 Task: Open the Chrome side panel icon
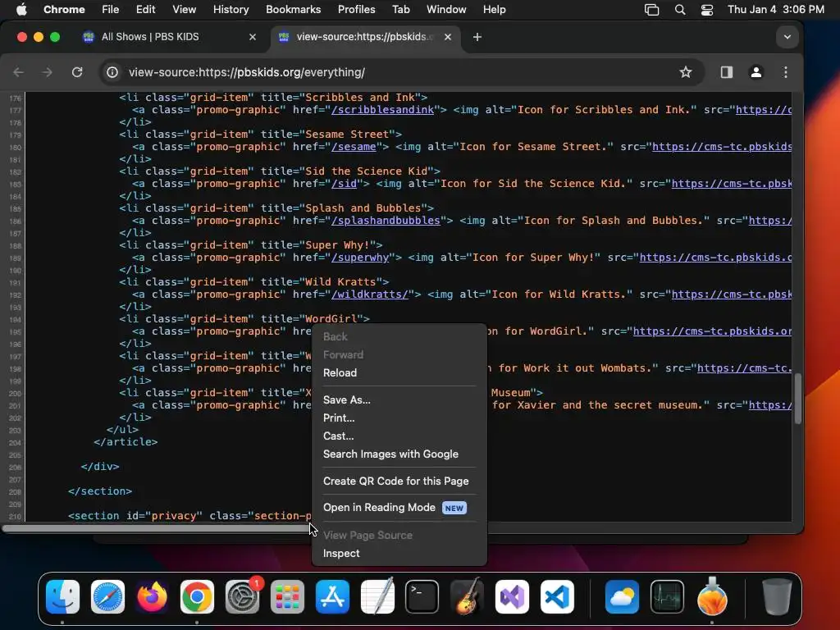click(x=726, y=72)
